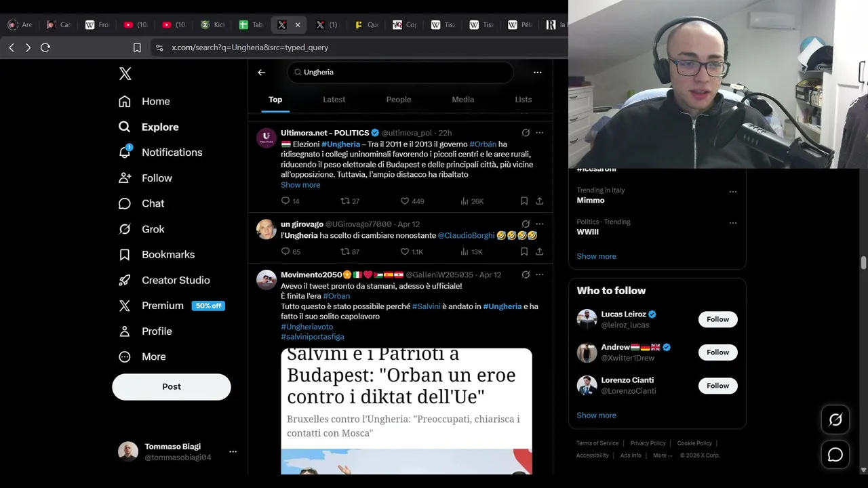Open Explore page
This screenshot has height=488, width=868.
tap(149, 127)
